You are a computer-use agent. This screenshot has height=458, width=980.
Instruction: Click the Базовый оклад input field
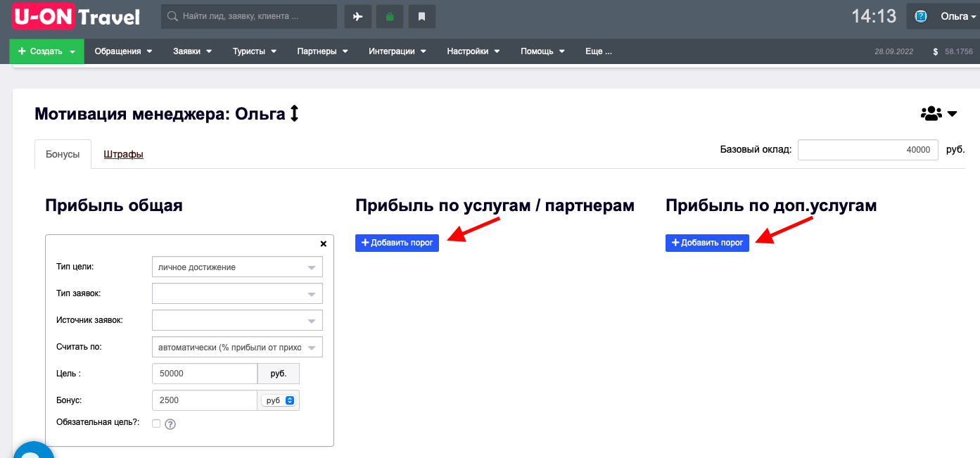(868, 150)
